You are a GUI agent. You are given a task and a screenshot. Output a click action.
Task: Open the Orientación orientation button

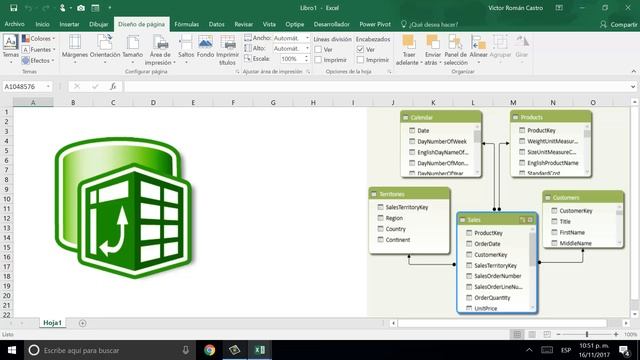(x=105, y=50)
